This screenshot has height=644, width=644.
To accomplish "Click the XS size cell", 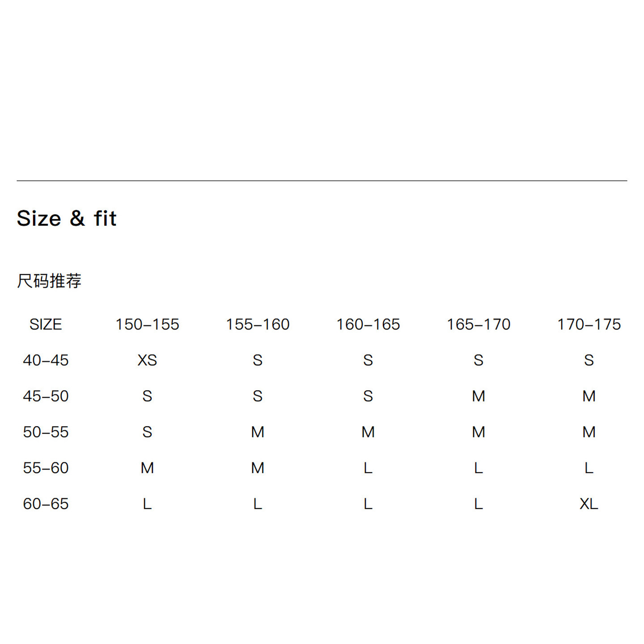I will pyautogui.click(x=147, y=360).
